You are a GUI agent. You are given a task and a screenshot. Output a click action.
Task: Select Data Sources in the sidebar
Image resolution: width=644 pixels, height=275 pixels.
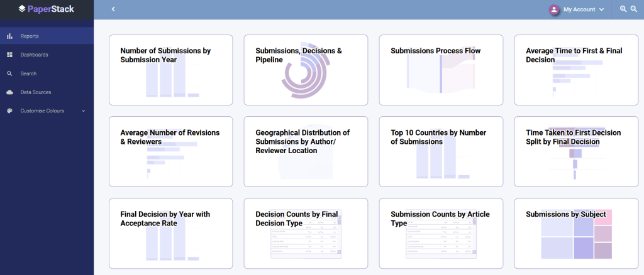pos(36,92)
